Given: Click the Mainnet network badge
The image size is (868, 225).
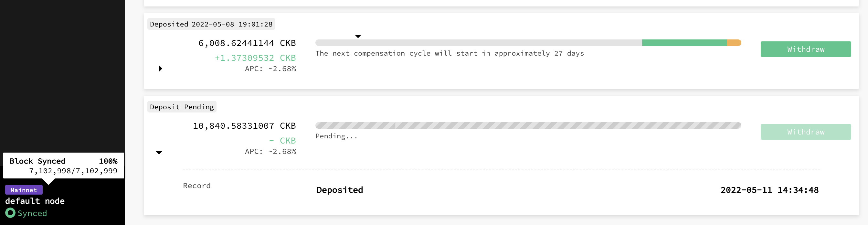Looking at the screenshot, I should 24,190.
